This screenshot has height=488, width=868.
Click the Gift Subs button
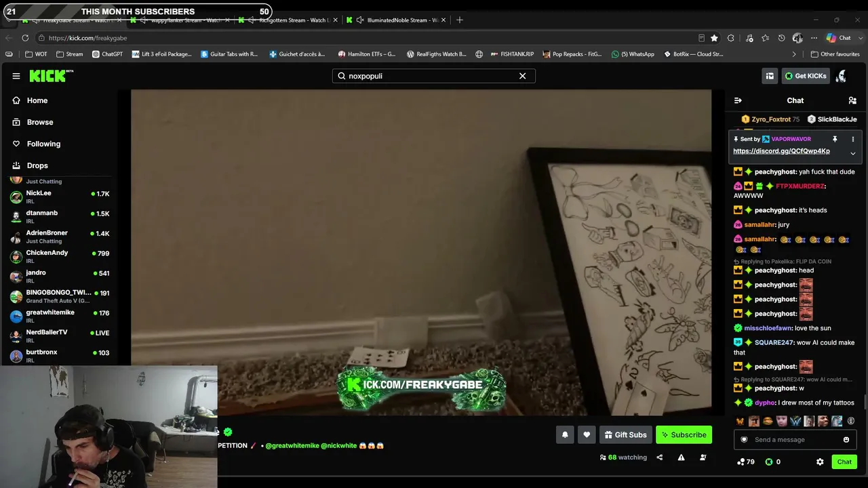point(625,435)
